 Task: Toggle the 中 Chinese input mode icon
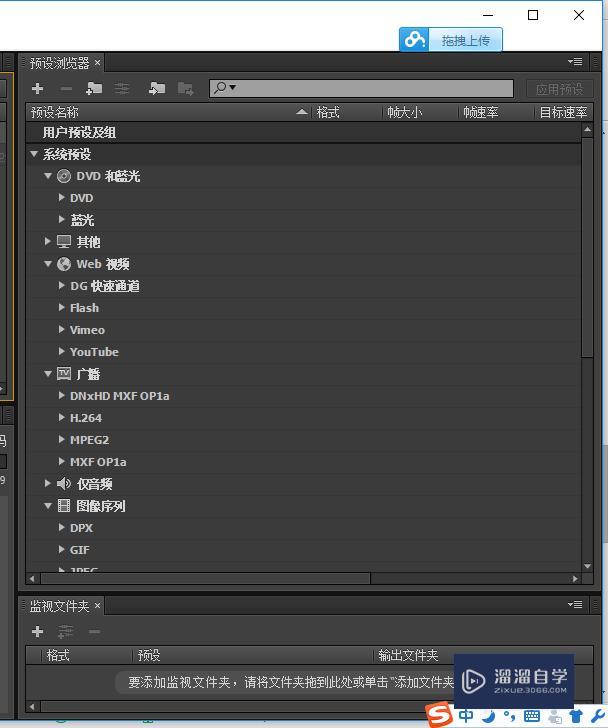click(466, 715)
